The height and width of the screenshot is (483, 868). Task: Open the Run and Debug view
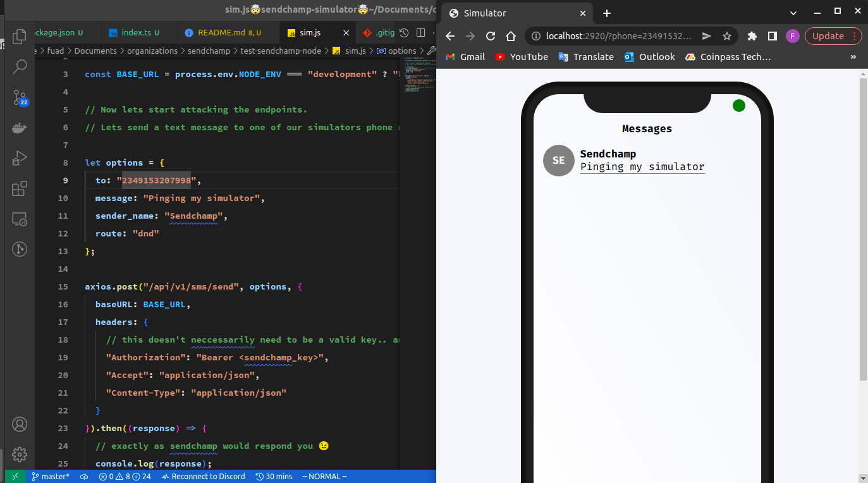[20, 157]
